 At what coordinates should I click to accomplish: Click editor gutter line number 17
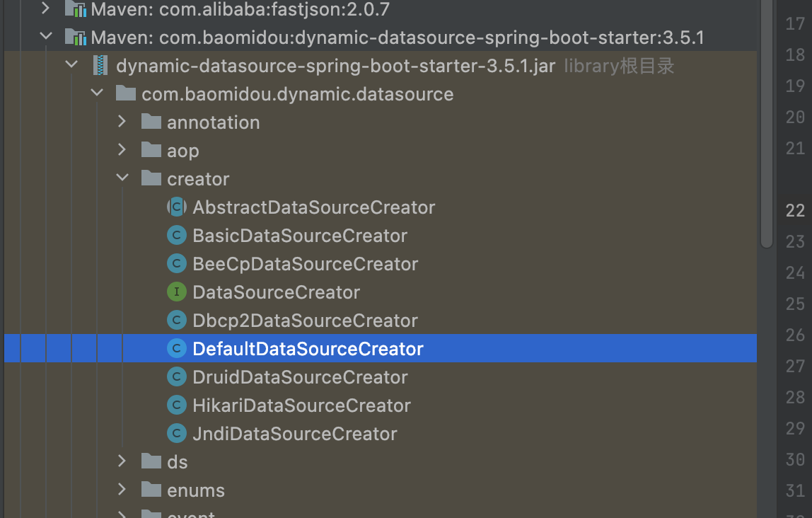tap(795, 23)
